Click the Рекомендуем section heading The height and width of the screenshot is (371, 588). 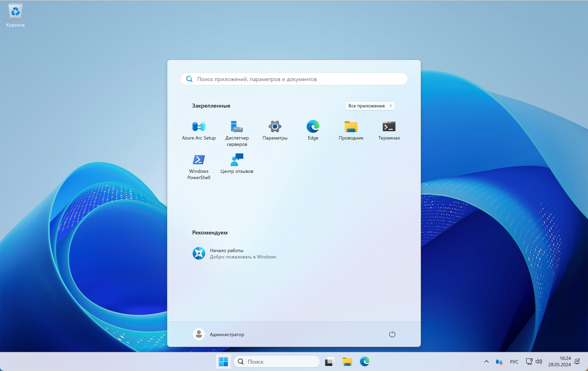click(210, 233)
